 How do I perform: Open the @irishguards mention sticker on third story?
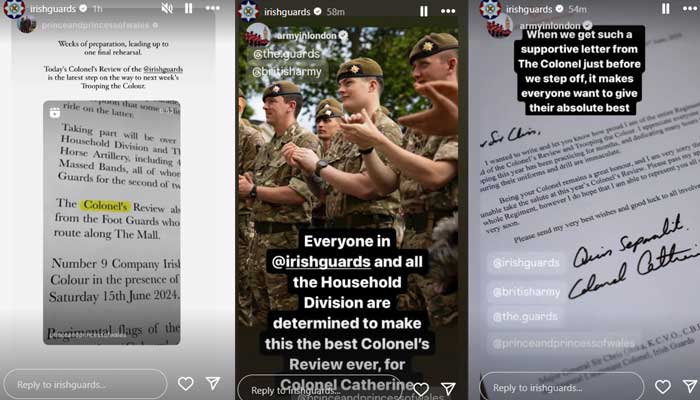(526, 263)
